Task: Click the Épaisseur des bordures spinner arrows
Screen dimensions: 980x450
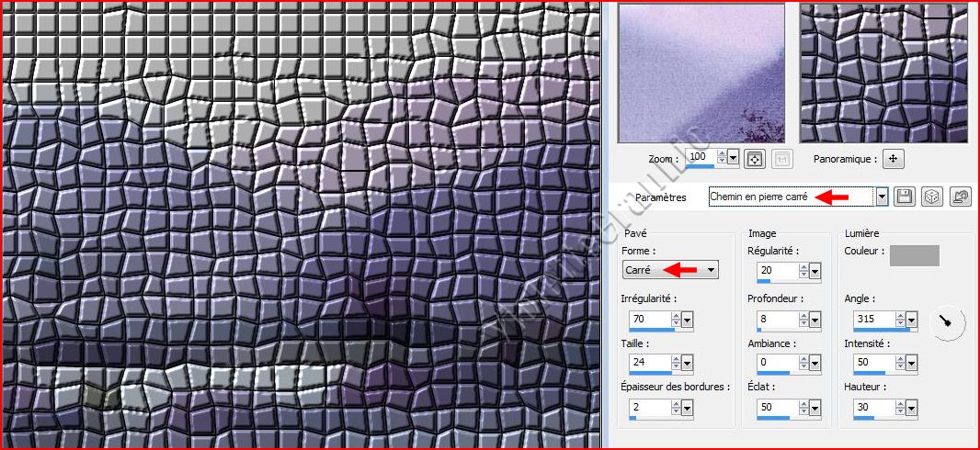Action: 676,405
